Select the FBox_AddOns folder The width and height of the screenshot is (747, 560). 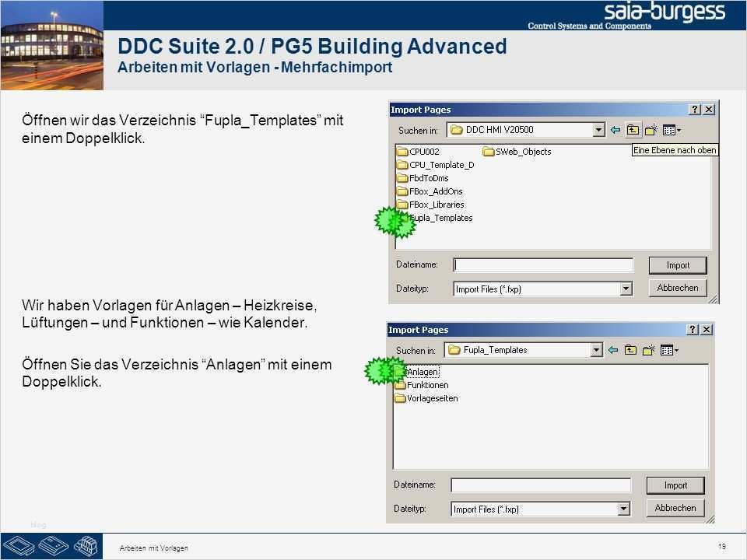[430, 191]
